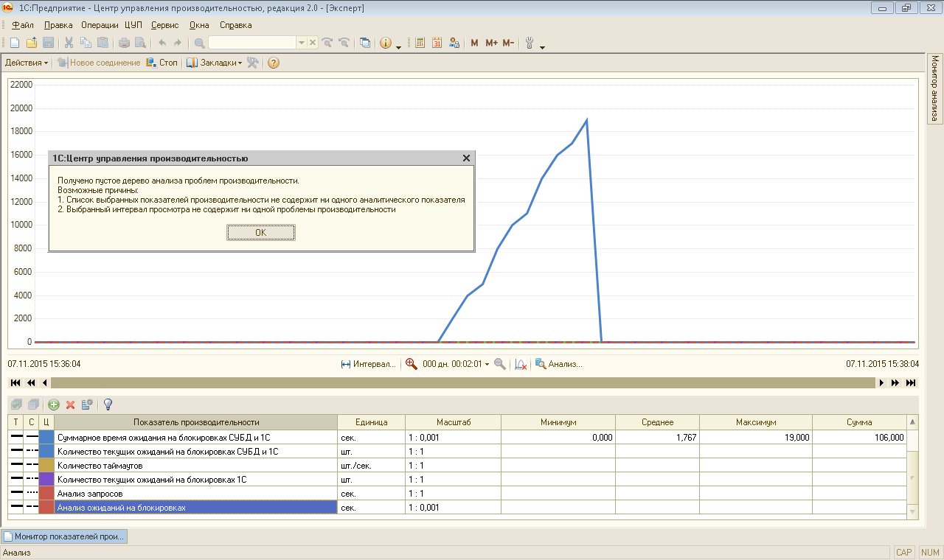Click the orange help question icon
Screen dimensions: 944x560
click(x=274, y=63)
